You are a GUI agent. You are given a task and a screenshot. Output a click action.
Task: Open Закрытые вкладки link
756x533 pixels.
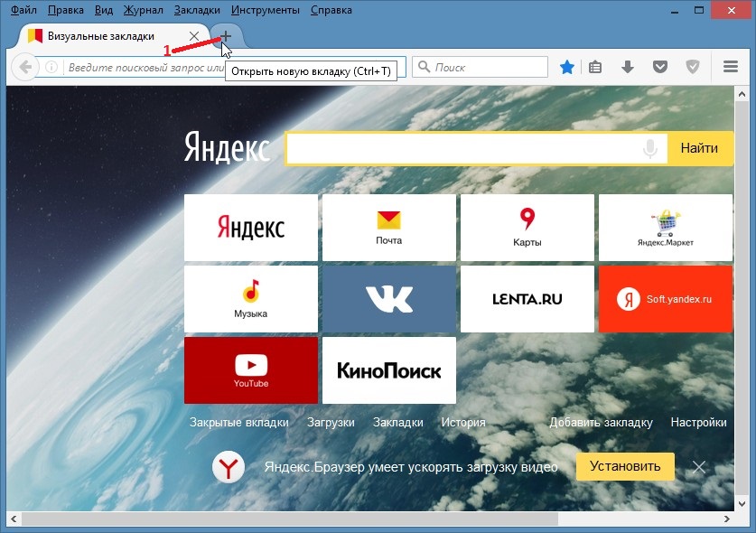point(239,423)
